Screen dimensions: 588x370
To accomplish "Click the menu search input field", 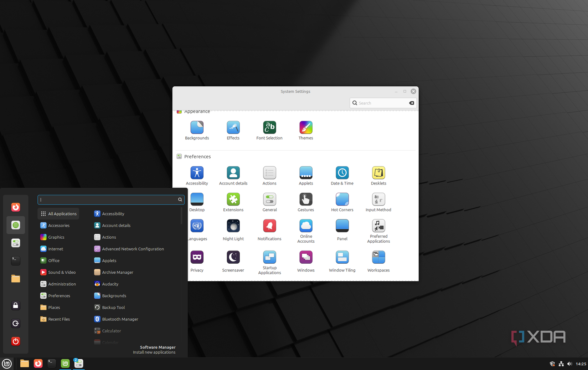I will (107, 199).
